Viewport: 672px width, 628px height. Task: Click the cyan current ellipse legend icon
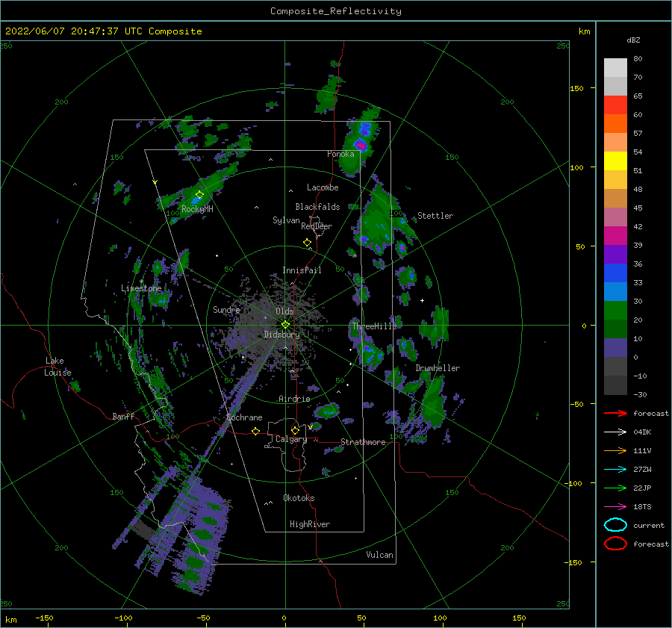615,525
